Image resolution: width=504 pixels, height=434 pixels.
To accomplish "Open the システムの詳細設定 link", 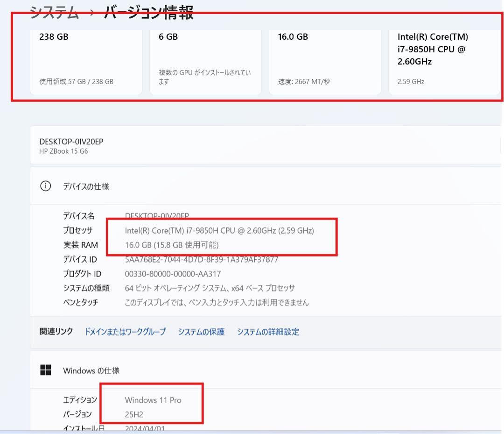I will tap(268, 332).
